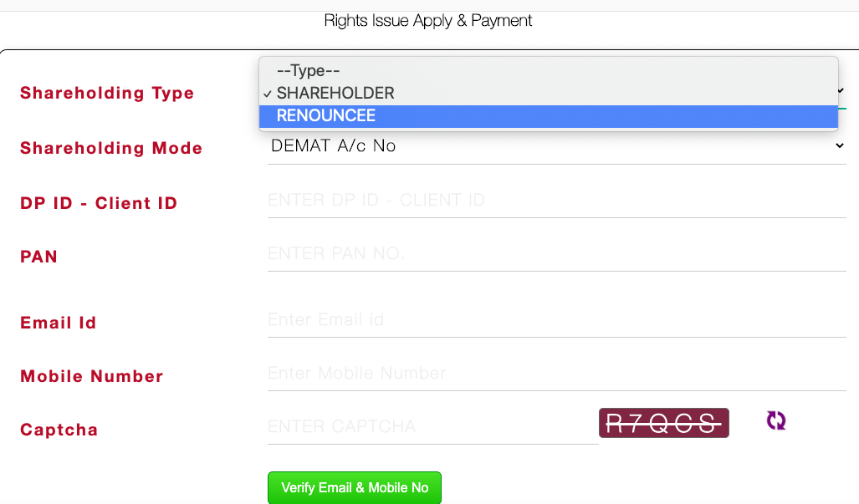Click the Shareholding Mode label
The image size is (859, 504).
[111, 149]
